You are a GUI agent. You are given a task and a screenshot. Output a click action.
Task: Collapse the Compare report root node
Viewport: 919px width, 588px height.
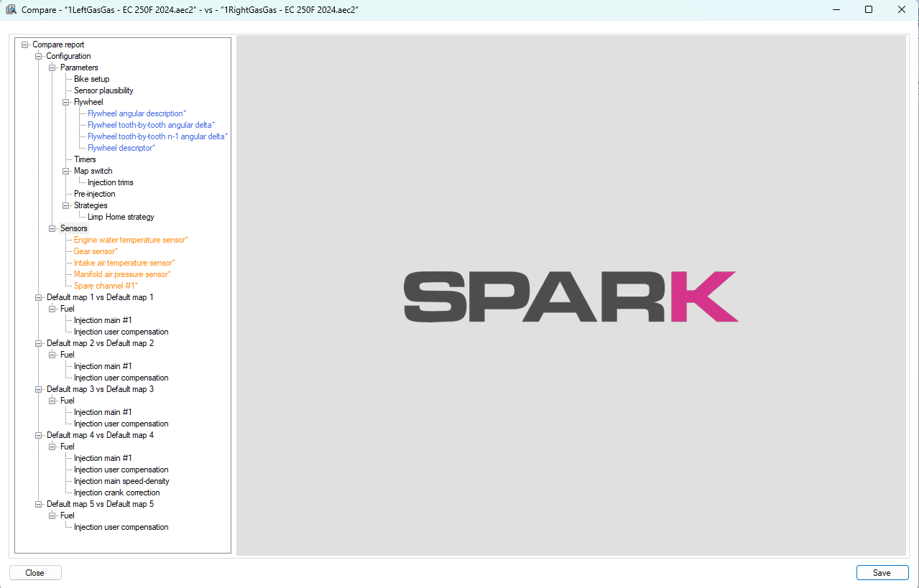click(x=25, y=45)
